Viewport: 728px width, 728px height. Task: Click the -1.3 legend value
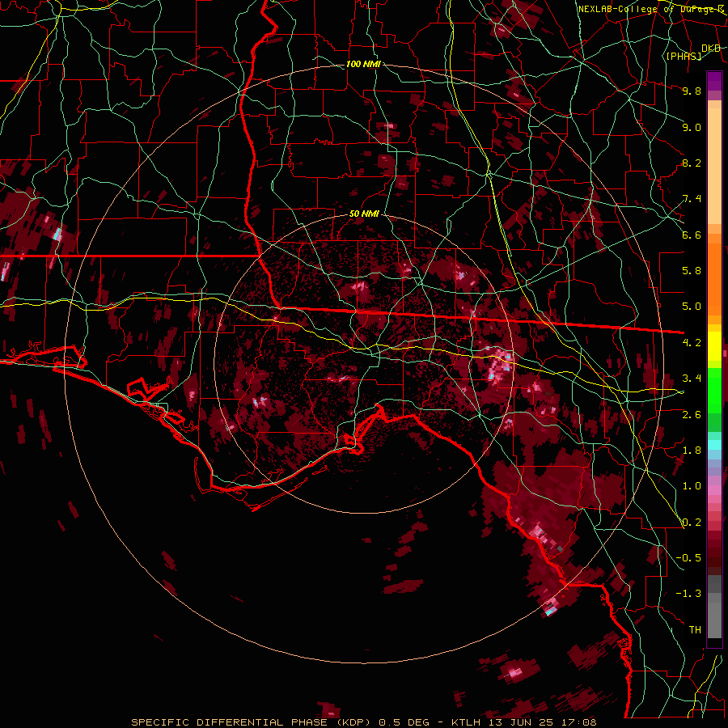click(688, 594)
